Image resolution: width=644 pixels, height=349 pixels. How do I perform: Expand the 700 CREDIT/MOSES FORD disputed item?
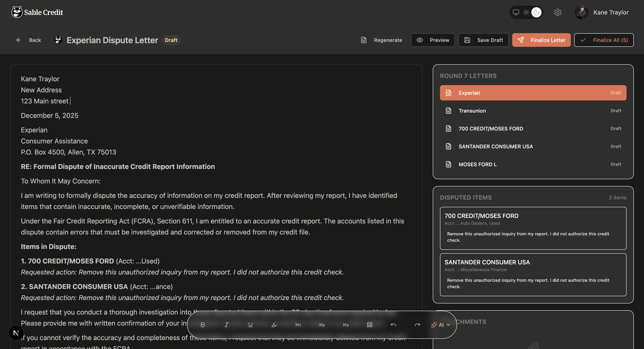pos(533,228)
